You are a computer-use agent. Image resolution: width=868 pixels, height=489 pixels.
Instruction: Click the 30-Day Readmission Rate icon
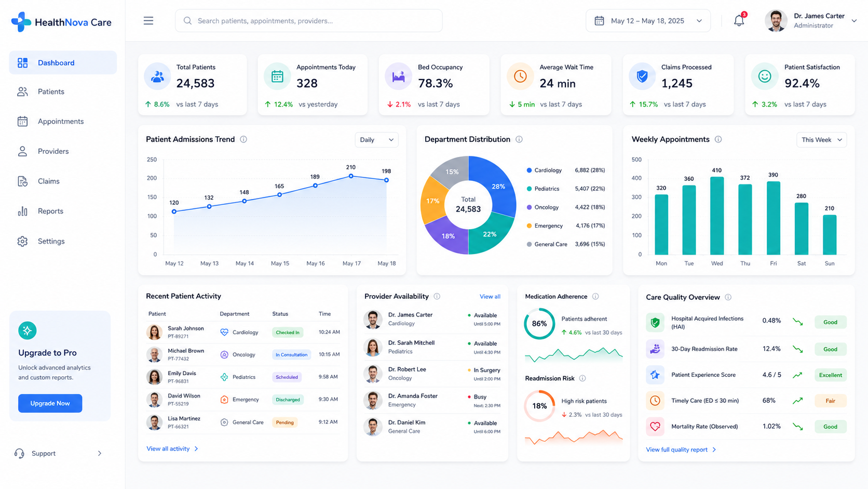[655, 349]
